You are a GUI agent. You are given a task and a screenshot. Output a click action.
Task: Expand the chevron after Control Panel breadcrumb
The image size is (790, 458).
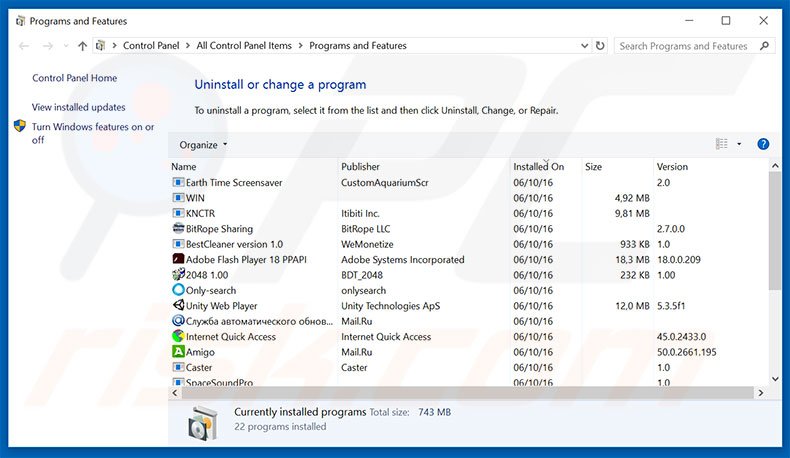[x=188, y=45]
